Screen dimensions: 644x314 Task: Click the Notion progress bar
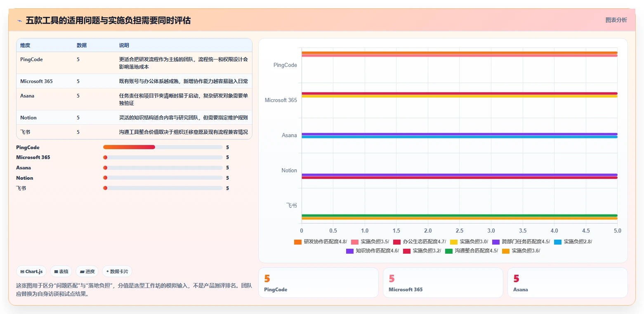click(163, 178)
